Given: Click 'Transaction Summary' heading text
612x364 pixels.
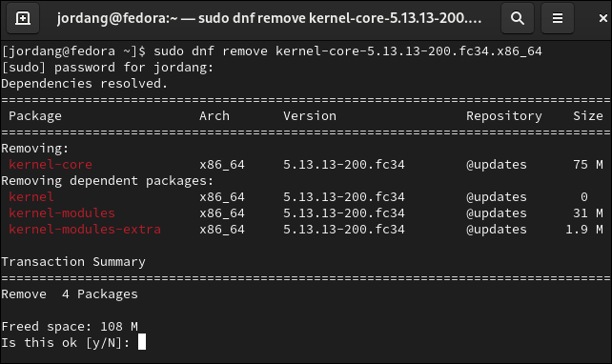Looking at the screenshot, I should coord(73,262).
